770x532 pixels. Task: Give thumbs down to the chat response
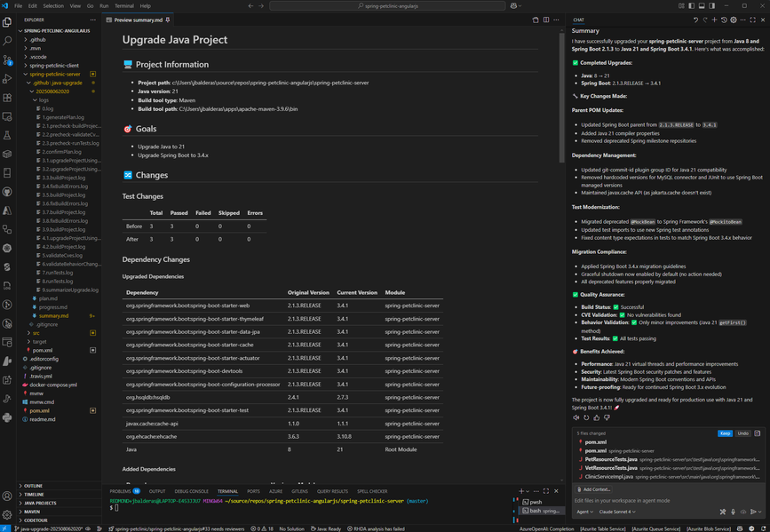tap(607, 417)
